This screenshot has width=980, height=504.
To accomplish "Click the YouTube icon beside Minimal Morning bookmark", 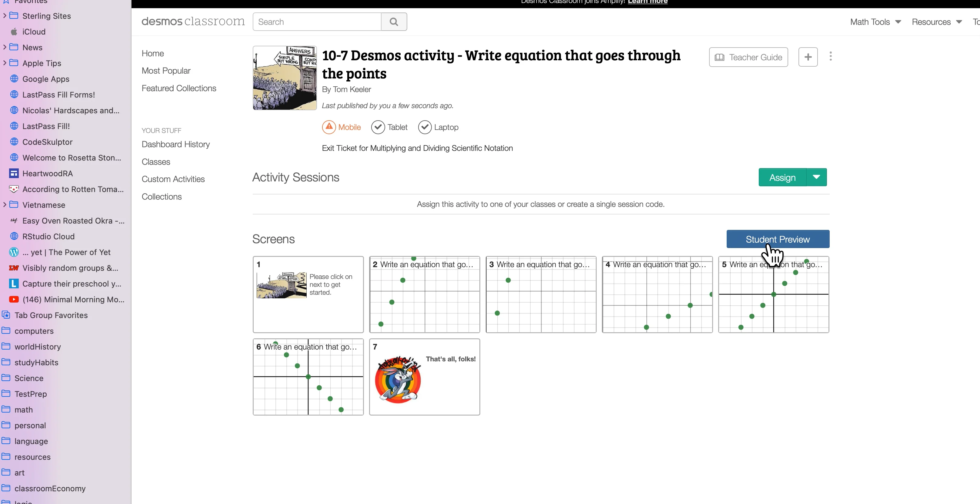I will click(14, 299).
